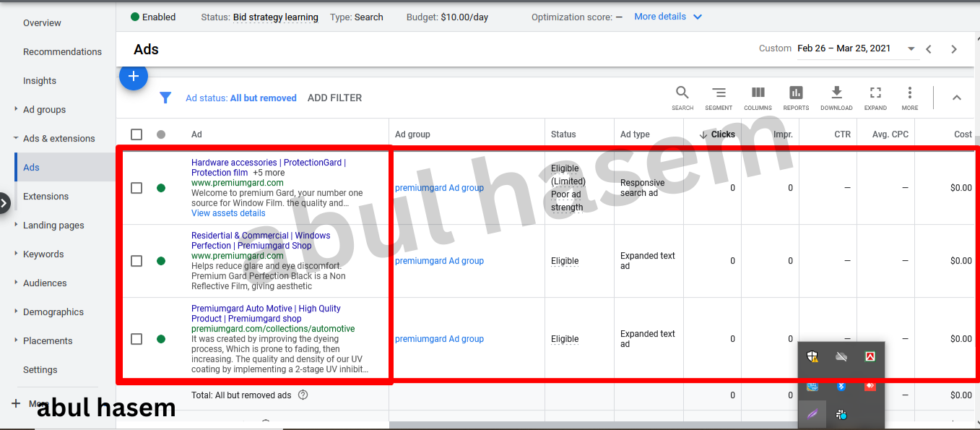Viewport: 980px width, 430px height.
Task: Click the Intel graphics tray icon
Action: coord(812,386)
